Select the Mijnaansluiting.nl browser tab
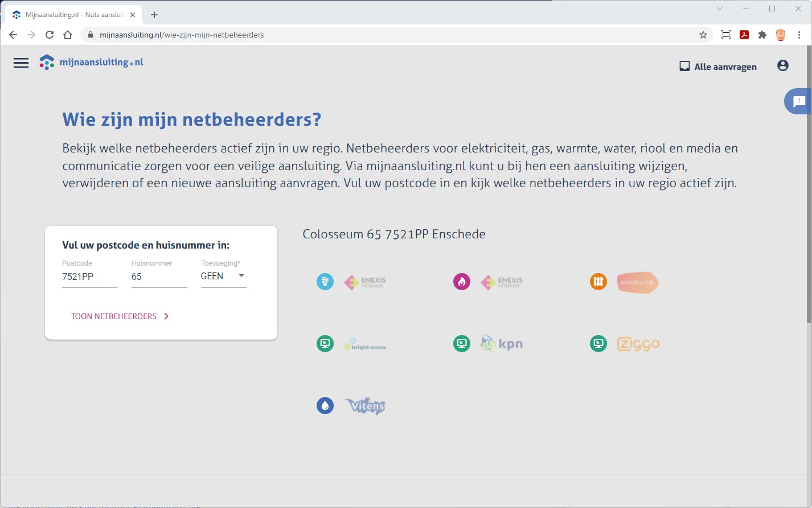The width and height of the screenshot is (812, 508). [x=74, y=15]
